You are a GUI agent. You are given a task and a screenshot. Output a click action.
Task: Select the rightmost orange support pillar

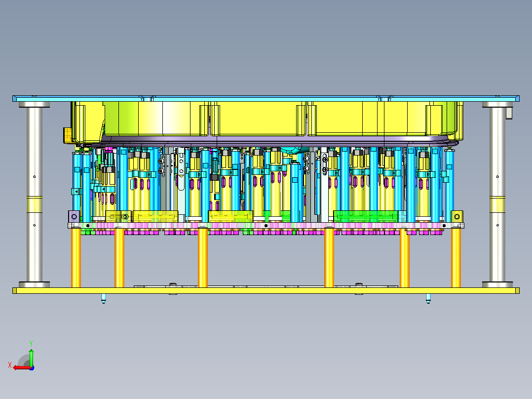coord(456,258)
